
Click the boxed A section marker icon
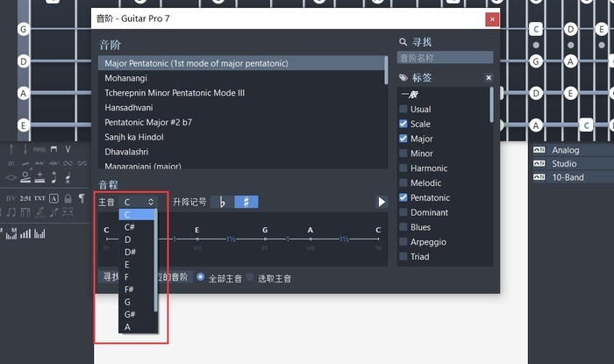tap(54, 198)
